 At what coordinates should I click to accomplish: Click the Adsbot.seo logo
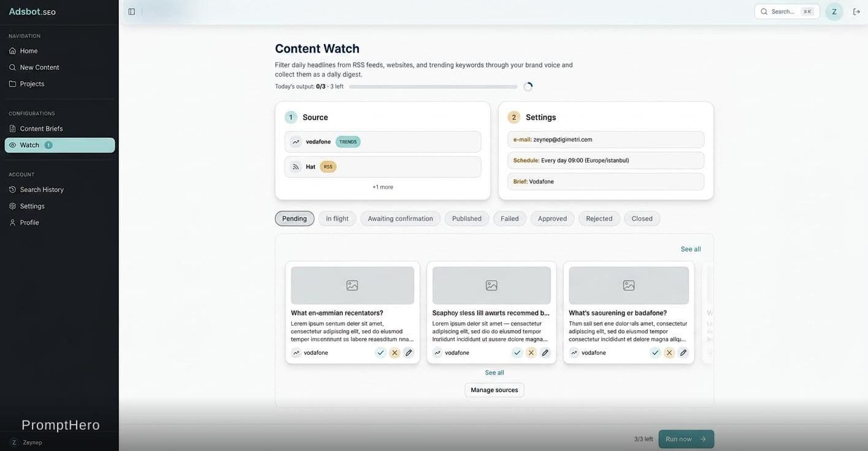32,12
